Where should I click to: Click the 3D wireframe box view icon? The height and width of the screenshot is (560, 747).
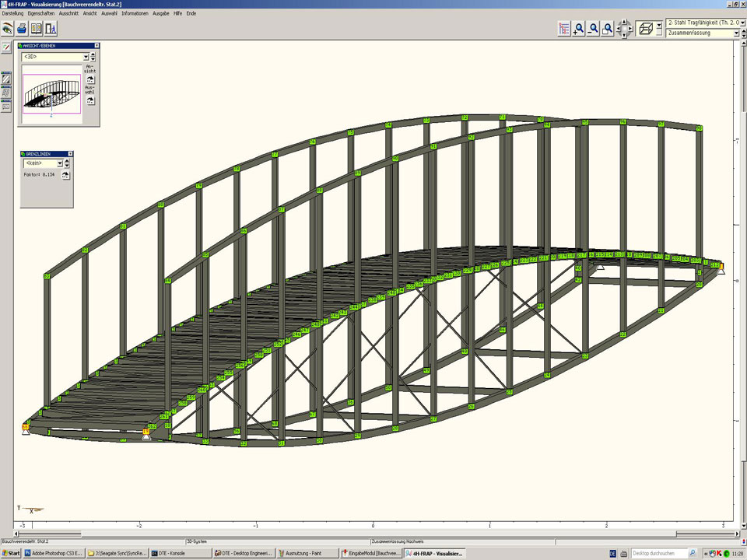click(645, 29)
